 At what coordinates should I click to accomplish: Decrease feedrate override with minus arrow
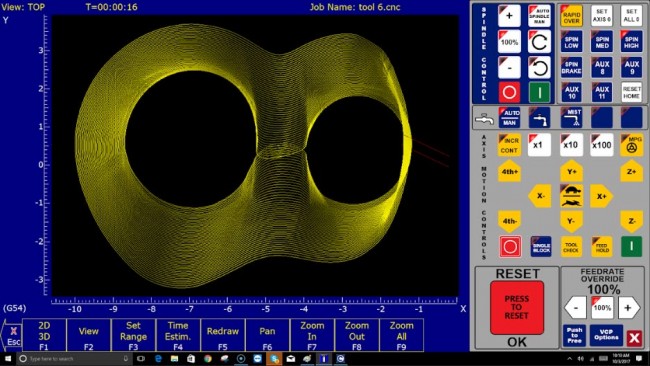coord(575,308)
